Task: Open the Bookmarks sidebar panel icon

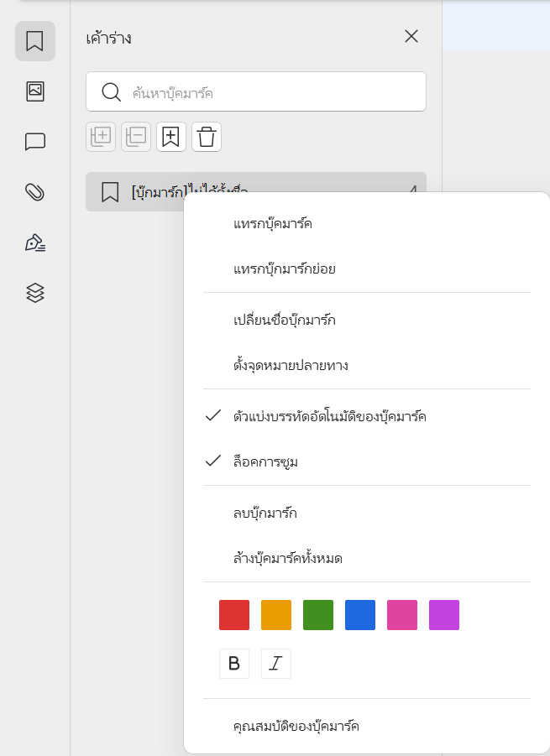Action: pyautogui.click(x=35, y=41)
